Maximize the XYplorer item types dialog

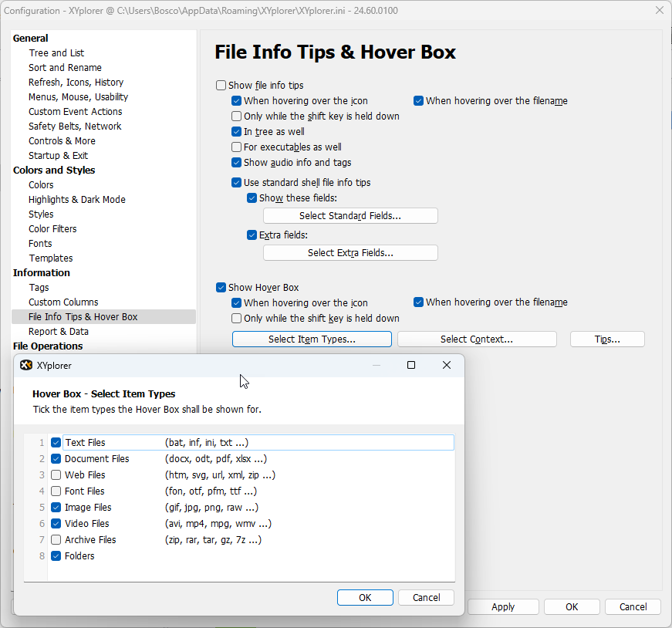[411, 365]
